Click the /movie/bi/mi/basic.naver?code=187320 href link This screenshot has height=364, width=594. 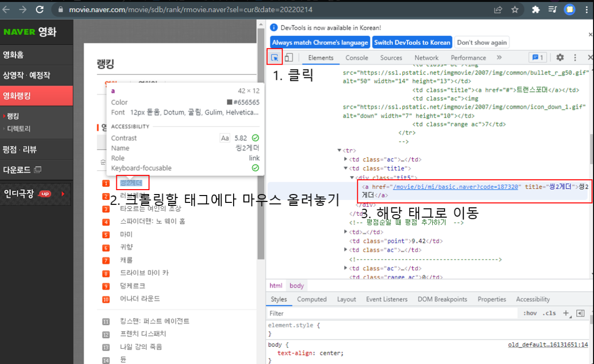455,187
